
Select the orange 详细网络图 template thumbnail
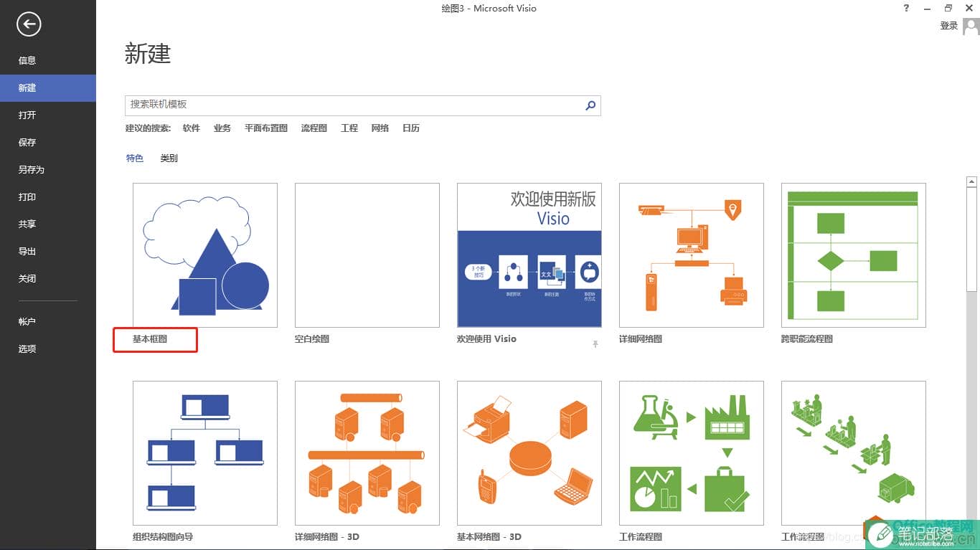tap(692, 255)
